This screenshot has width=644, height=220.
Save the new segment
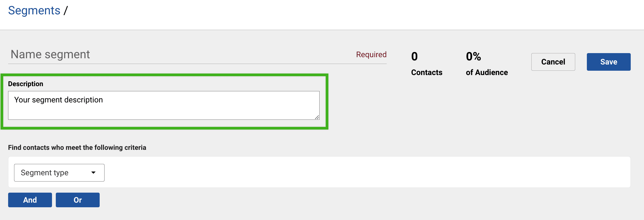(608, 62)
